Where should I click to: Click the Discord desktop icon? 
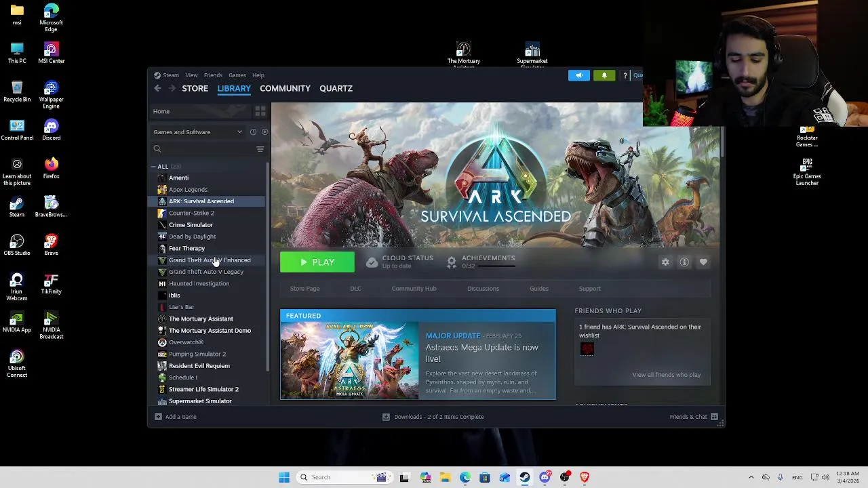51,129
